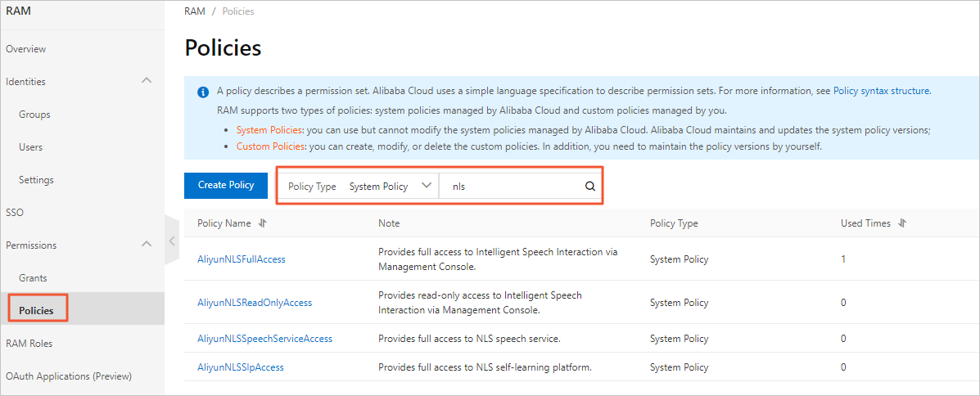Click the search magnifier icon

click(x=589, y=187)
